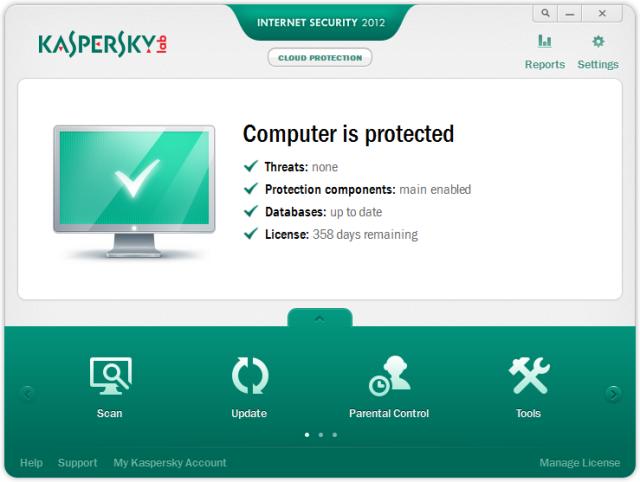Click the Update circular arrows icon

[250, 375]
